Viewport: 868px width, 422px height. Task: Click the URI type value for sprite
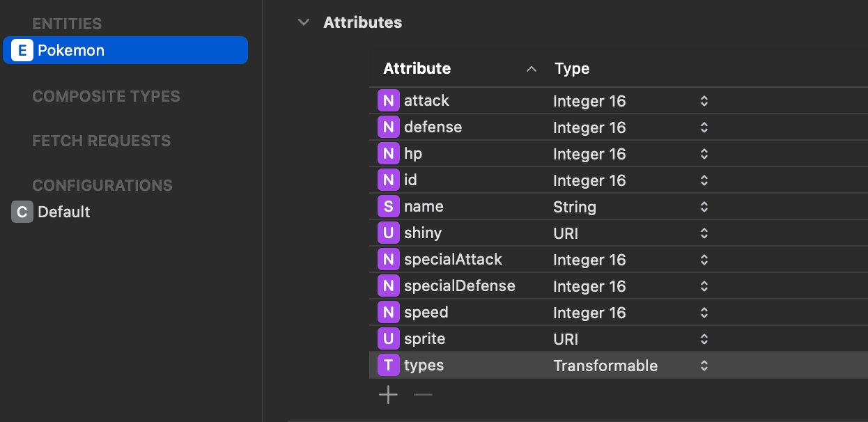(x=566, y=339)
